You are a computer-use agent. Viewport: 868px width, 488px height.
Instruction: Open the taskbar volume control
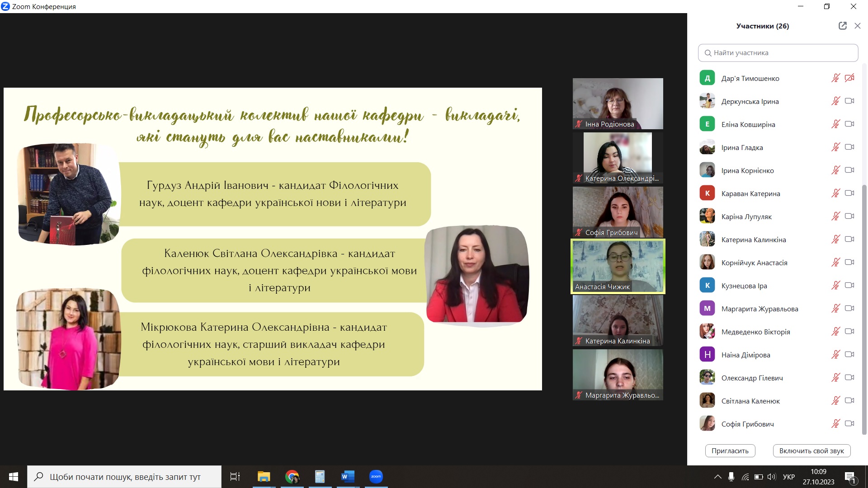pos(771,477)
